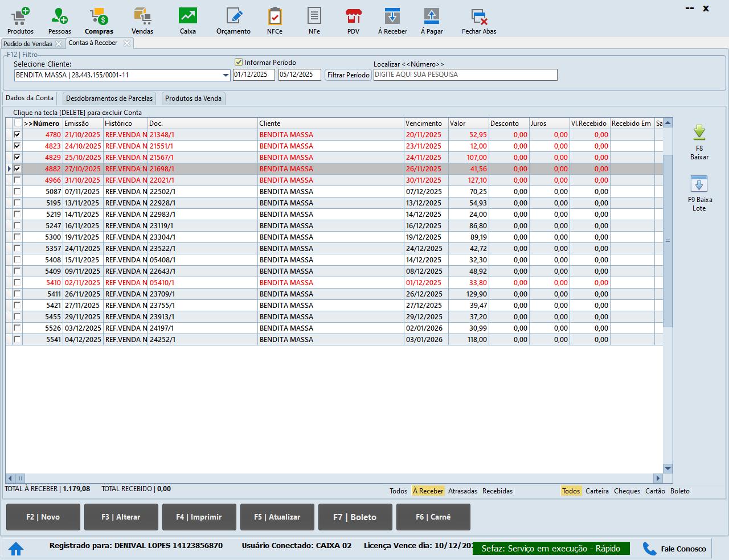Screen dimensions: 729x560
Task: Click the Filtrar Período button
Action: point(348,75)
